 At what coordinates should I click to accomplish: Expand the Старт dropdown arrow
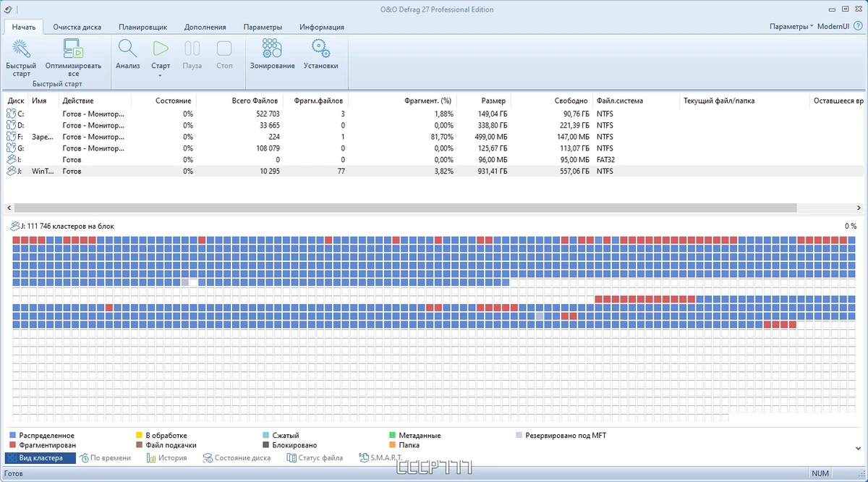[161, 75]
